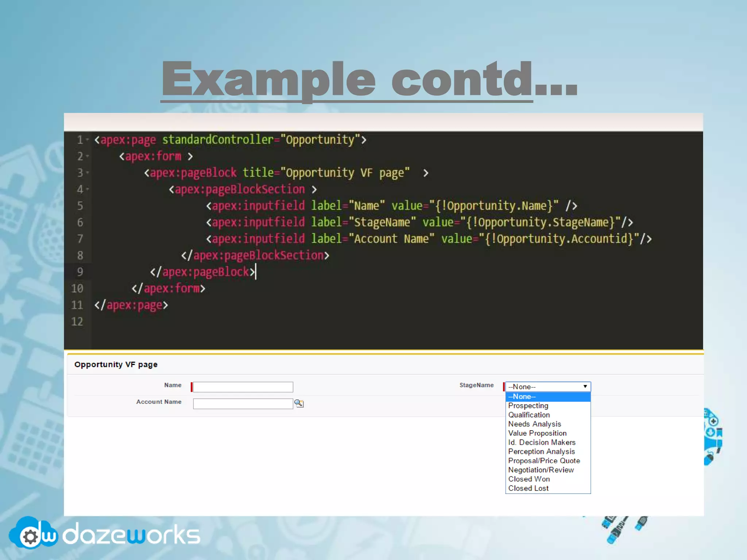Collapse code fold arrow on line 1
Image resolution: width=747 pixels, height=560 pixels.
[88, 140]
